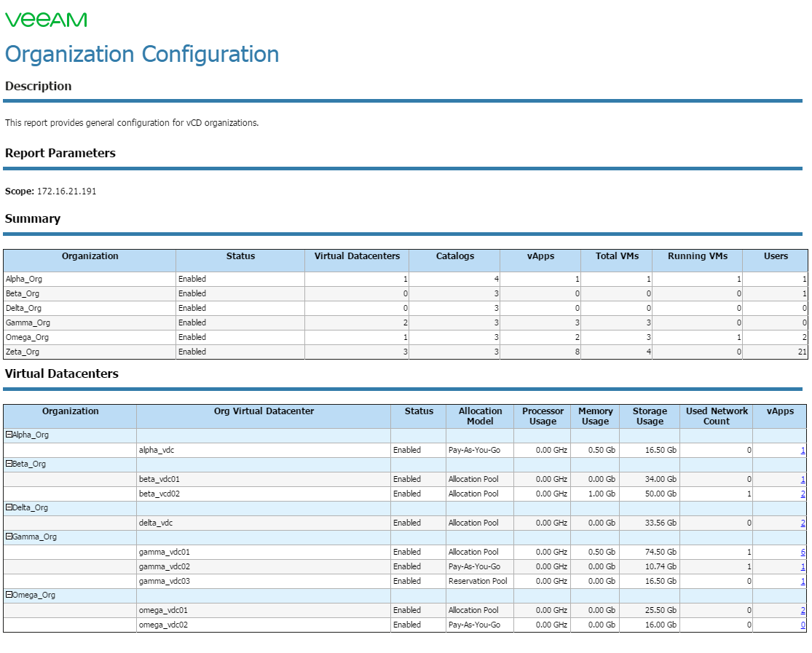The image size is (812, 653).
Task: Open vApps link for omega_vdc02
Action: [803, 625]
